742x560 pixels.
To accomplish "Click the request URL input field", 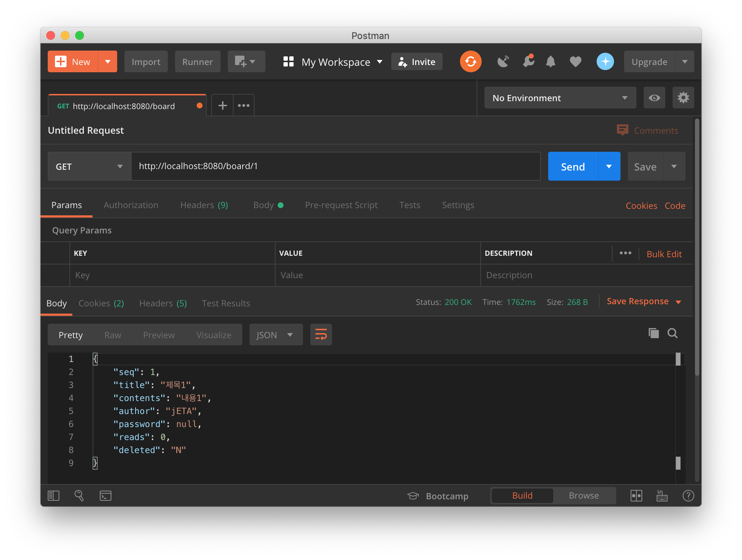I will pyautogui.click(x=336, y=166).
